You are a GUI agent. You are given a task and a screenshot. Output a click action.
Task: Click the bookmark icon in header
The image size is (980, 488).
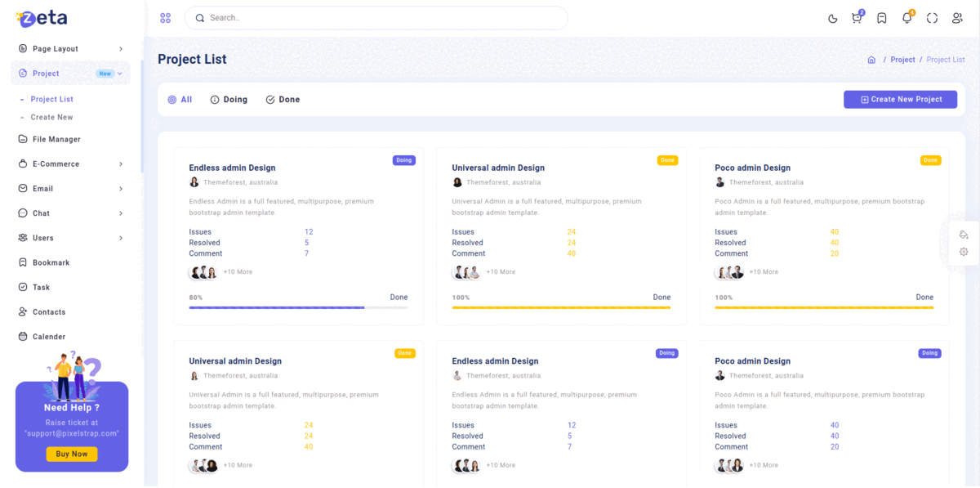(x=881, y=18)
